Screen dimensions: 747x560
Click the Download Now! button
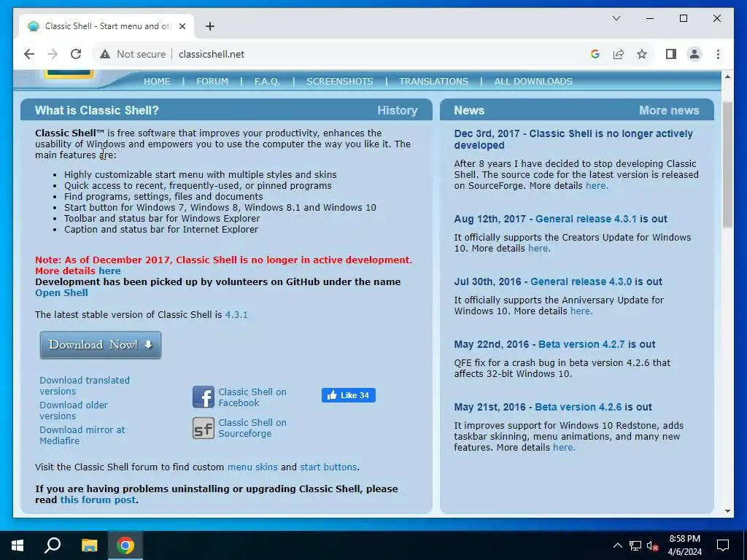tap(101, 345)
